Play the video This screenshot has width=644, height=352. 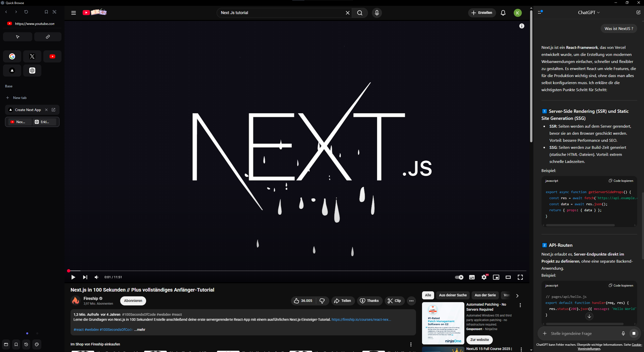[x=73, y=277]
